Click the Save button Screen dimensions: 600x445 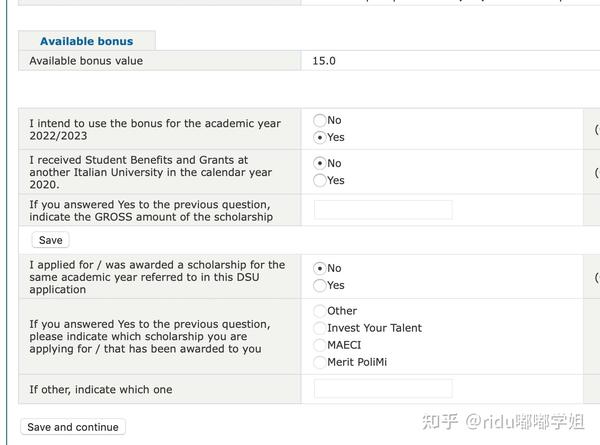pyautogui.click(x=51, y=240)
